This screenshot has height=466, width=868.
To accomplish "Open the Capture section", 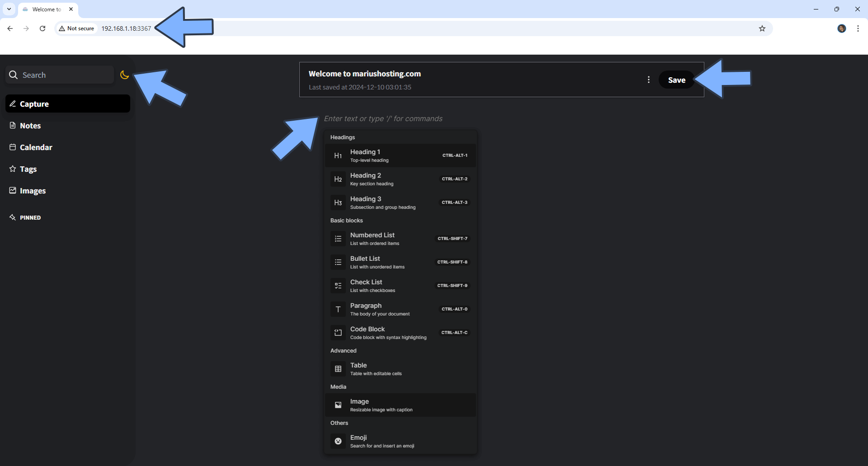I will (x=68, y=104).
